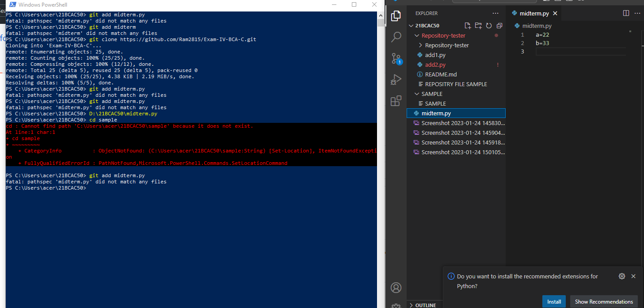Split the editor to the side
Viewport: 644px width, 308px height.
coord(626,13)
